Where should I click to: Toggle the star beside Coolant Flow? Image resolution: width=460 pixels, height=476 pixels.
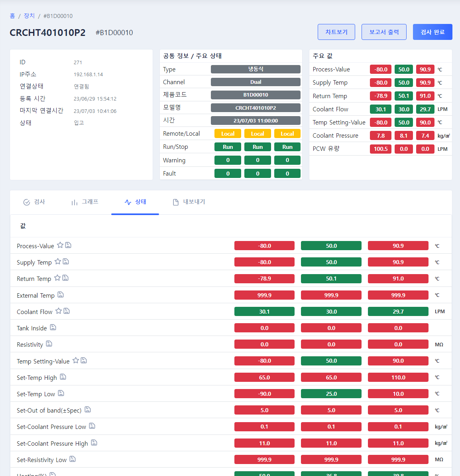coord(59,311)
